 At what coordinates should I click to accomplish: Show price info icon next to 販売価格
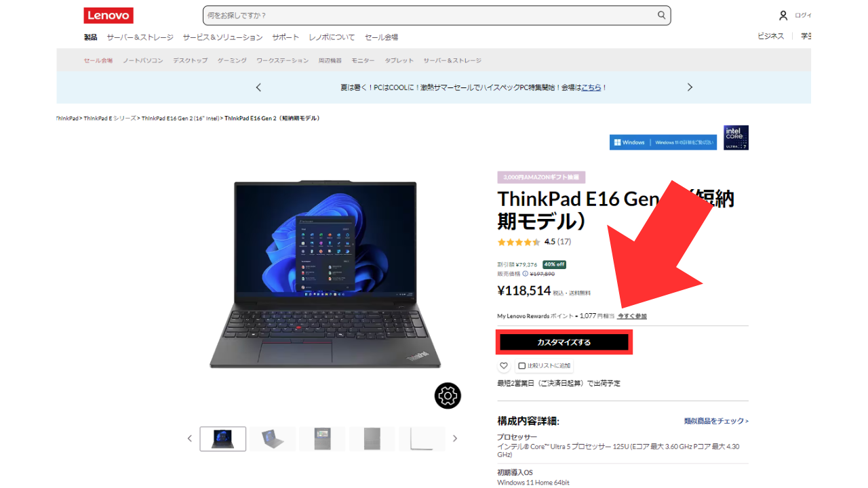[526, 274]
